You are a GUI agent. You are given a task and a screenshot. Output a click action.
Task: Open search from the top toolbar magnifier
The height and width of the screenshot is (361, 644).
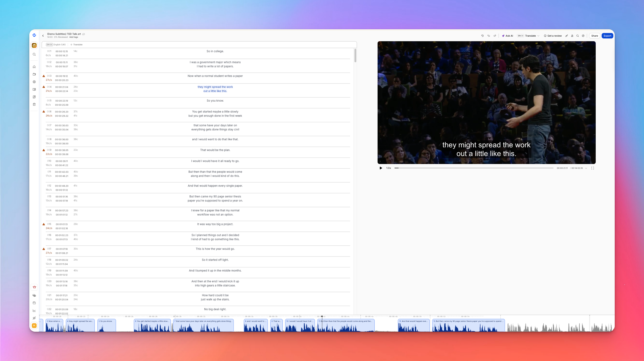577,35
